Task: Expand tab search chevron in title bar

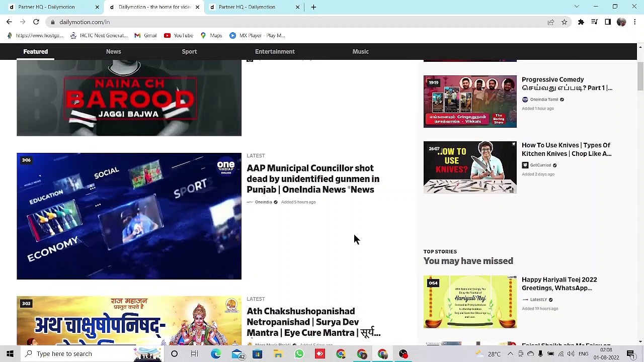Action: [x=577, y=7]
